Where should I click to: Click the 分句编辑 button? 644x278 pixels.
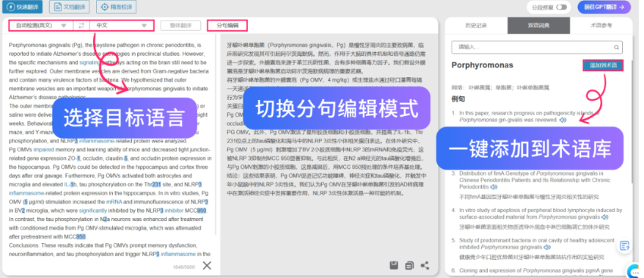(x=227, y=26)
